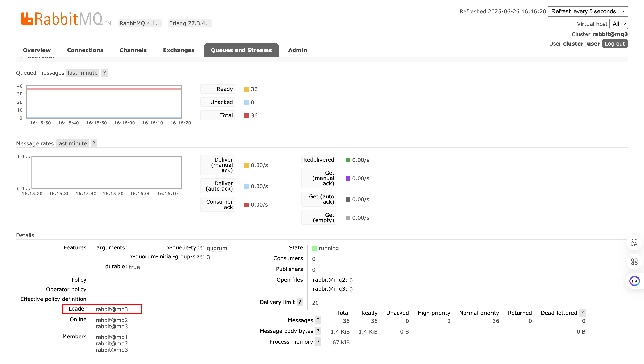Show Dead-lettered column help
The image size is (644, 364).
(x=582, y=313)
